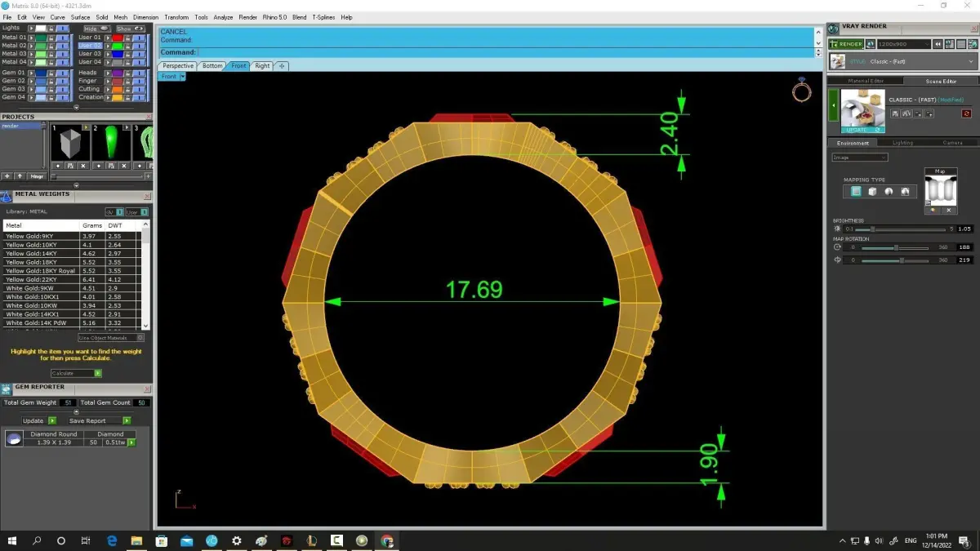Toggle the Use Object Materials checkbox
980x551 pixels.
coord(140,338)
